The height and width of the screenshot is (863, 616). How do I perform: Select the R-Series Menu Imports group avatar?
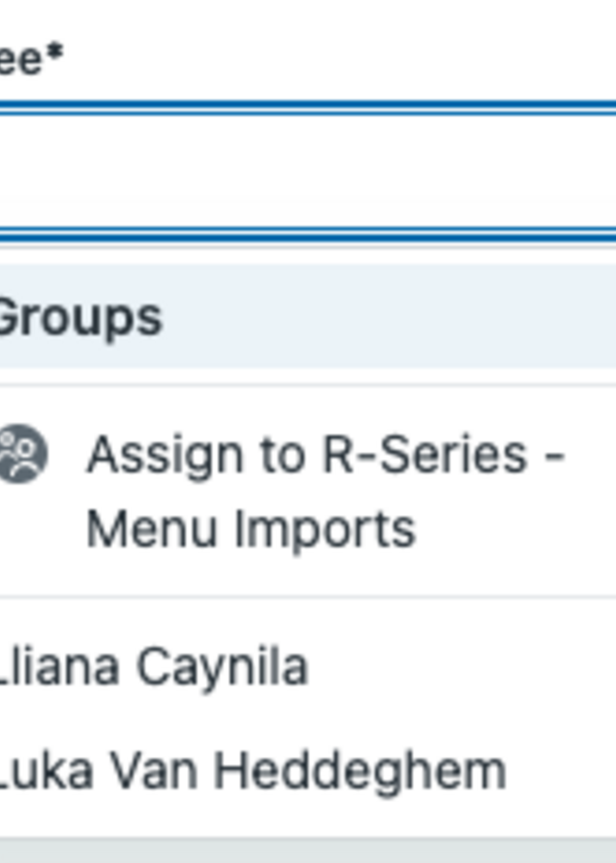[22, 453]
